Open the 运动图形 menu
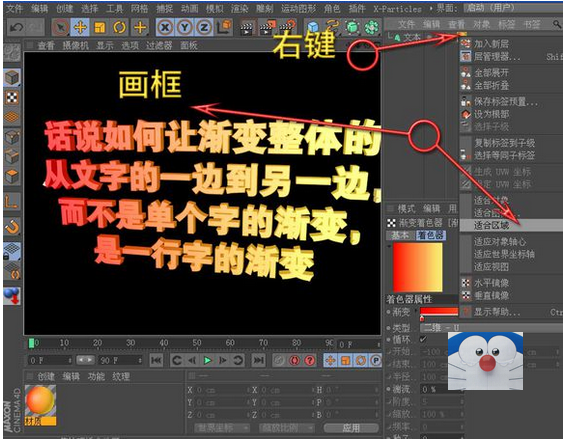Image resolution: width=573 pixels, height=440 pixels. click(298, 8)
